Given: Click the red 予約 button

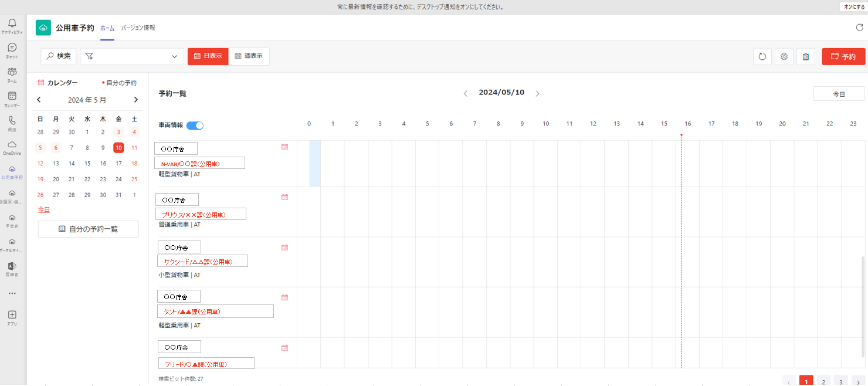Looking at the screenshot, I should pyautogui.click(x=843, y=56).
